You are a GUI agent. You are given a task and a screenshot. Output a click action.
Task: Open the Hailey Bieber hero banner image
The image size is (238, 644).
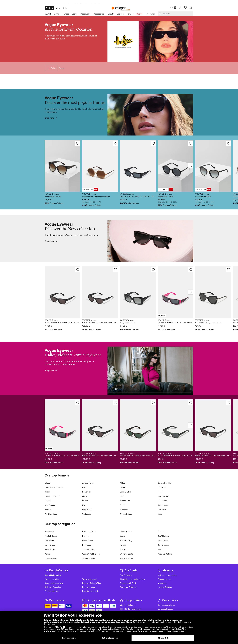click(x=150, y=41)
